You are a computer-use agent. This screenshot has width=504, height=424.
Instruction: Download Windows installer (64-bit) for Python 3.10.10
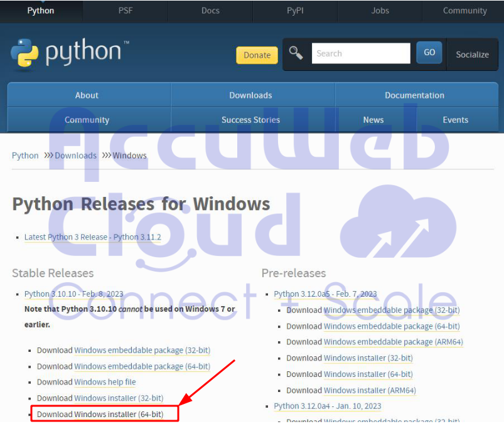tap(118, 414)
